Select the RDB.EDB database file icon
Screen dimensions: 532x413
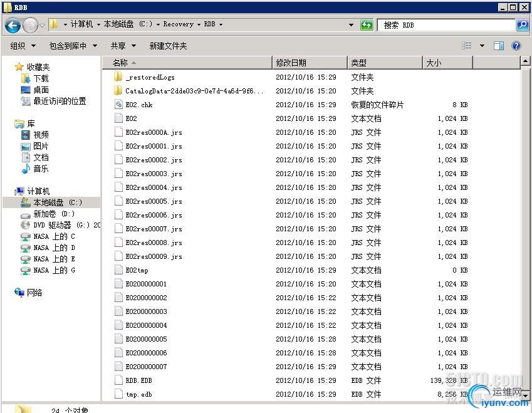[x=118, y=380]
